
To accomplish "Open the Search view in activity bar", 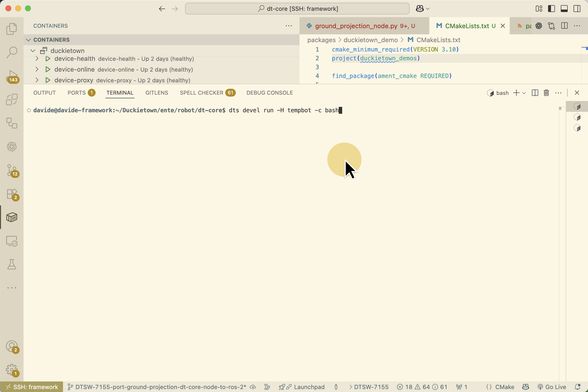I will pyautogui.click(x=12, y=52).
